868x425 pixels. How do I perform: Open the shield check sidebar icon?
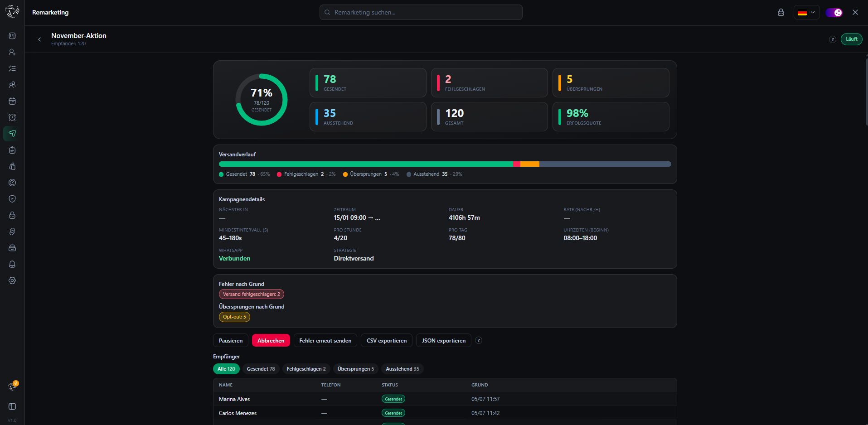pyautogui.click(x=12, y=199)
